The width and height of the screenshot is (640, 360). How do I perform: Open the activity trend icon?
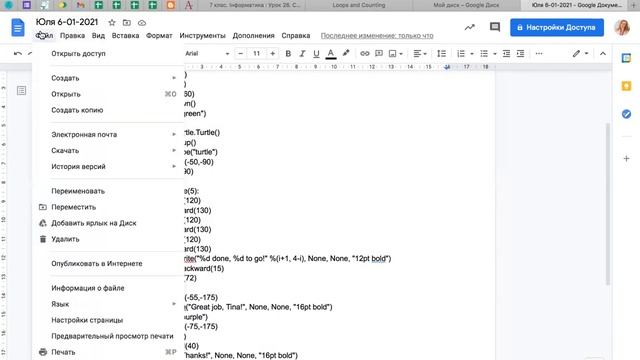469,27
